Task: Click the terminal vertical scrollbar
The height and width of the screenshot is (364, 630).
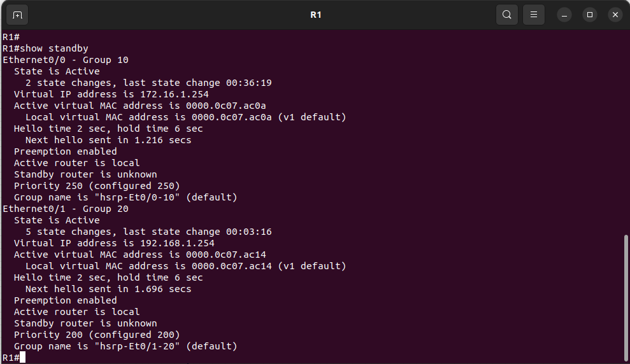Action: click(626, 292)
